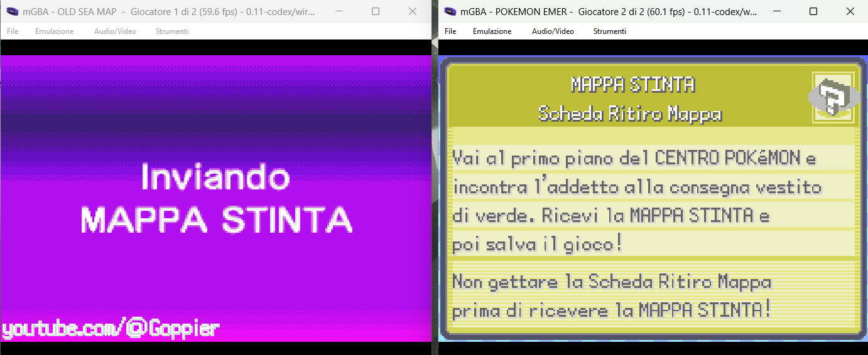This screenshot has width=868, height=355.
Task: Open Audio/Video menu in OLD SEA MAP window
Action: click(x=115, y=31)
